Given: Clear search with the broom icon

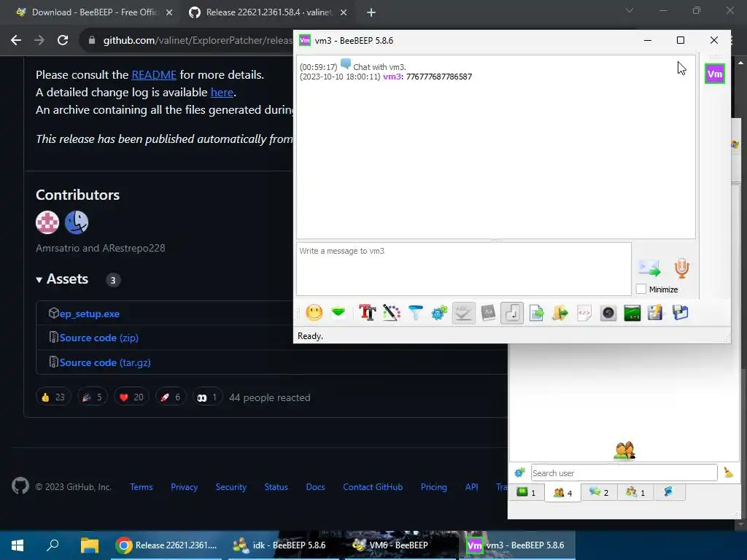Looking at the screenshot, I should point(729,472).
